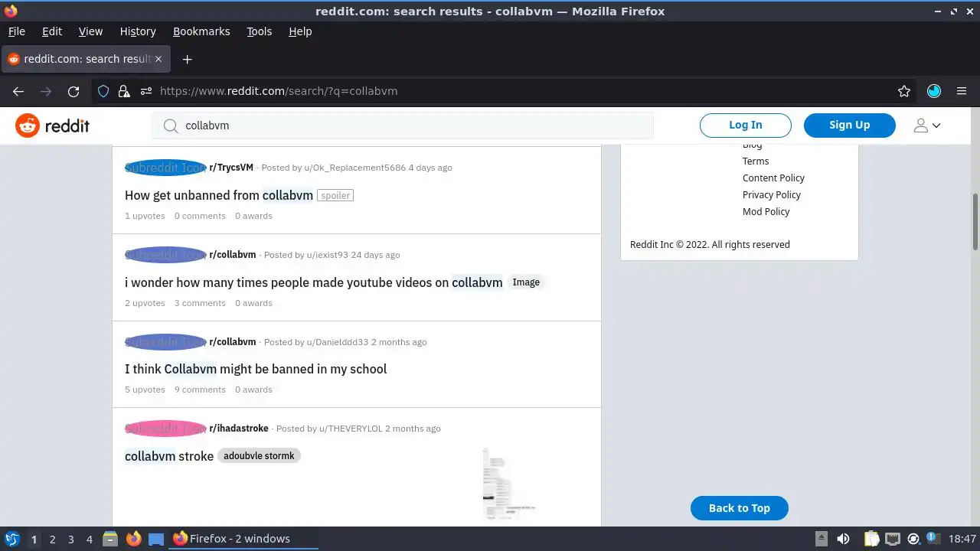The width and height of the screenshot is (980, 551).
Task: Go back using the browser back arrow
Action: click(x=18, y=91)
